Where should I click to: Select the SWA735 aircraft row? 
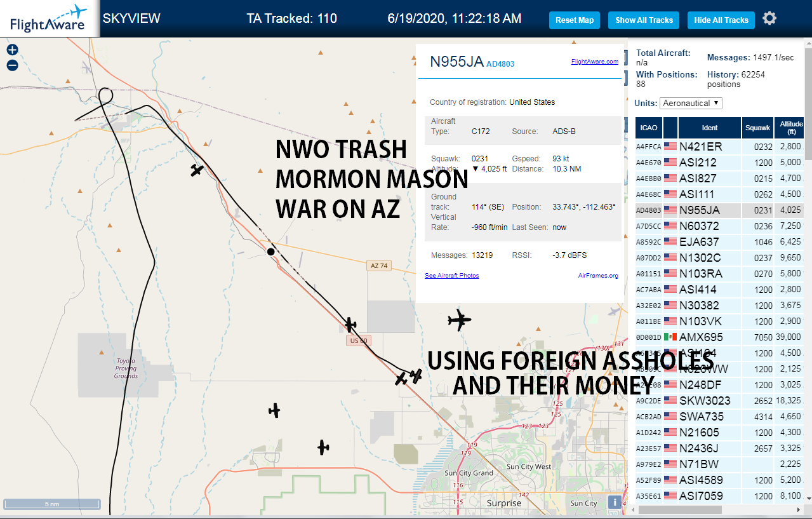pyautogui.click(x=720, y=417)
